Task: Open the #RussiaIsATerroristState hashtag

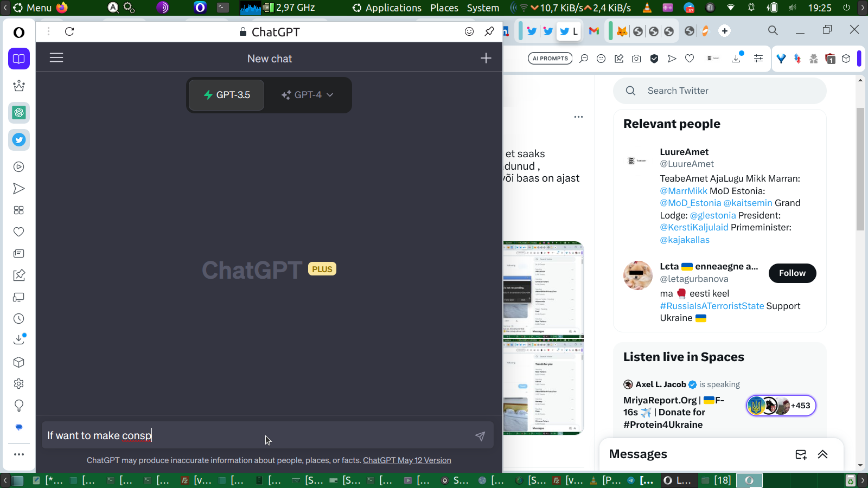Action: point(712,306)
